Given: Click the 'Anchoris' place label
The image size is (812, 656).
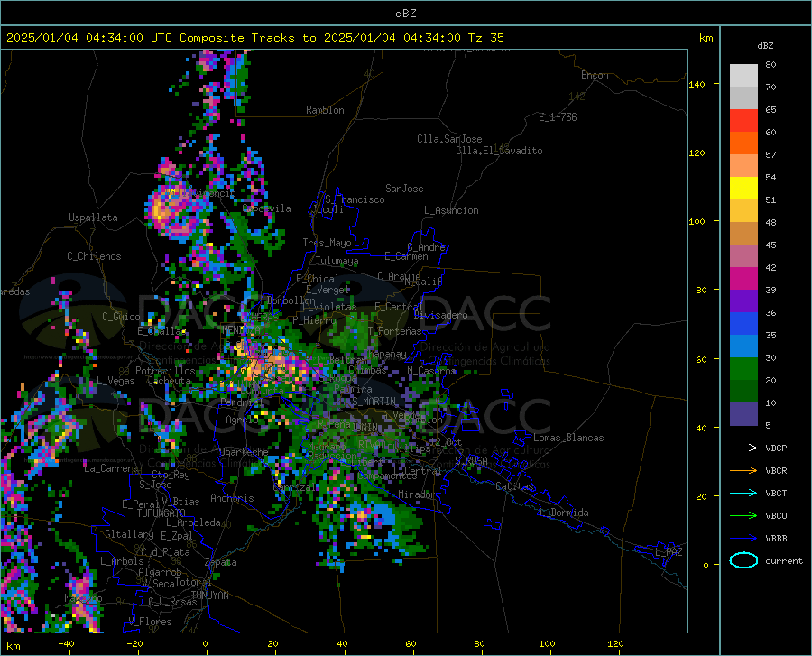Looking at the screenshot, I should pyautogui.click(x=232, y=498).
